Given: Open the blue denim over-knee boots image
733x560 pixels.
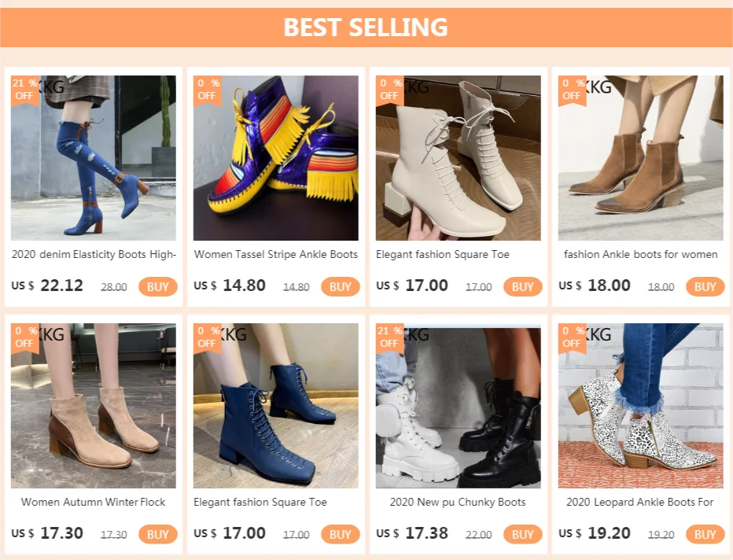Looking at the screenshot, I should tap(94, 158).
